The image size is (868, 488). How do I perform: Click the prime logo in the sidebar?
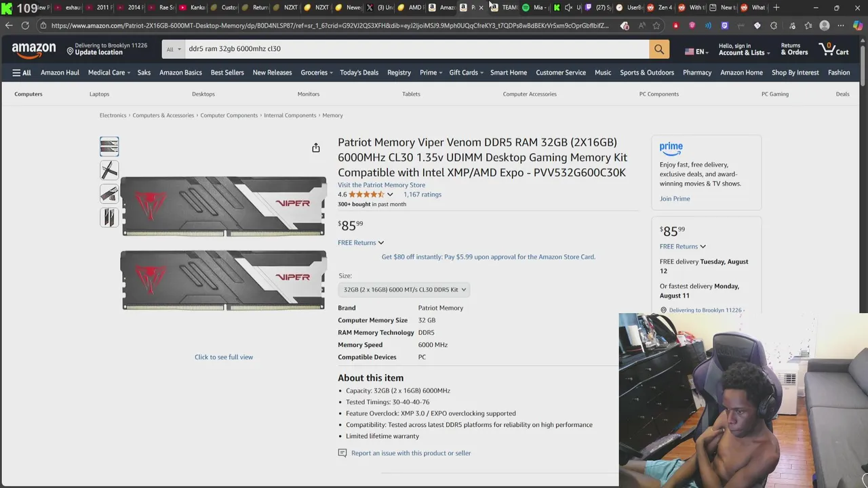671,148
